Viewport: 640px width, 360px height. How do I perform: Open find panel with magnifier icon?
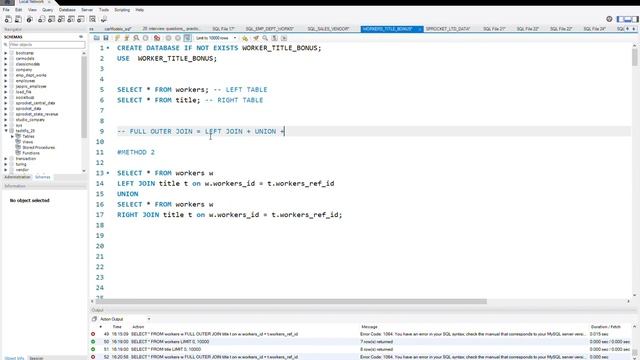coord(265,38)
